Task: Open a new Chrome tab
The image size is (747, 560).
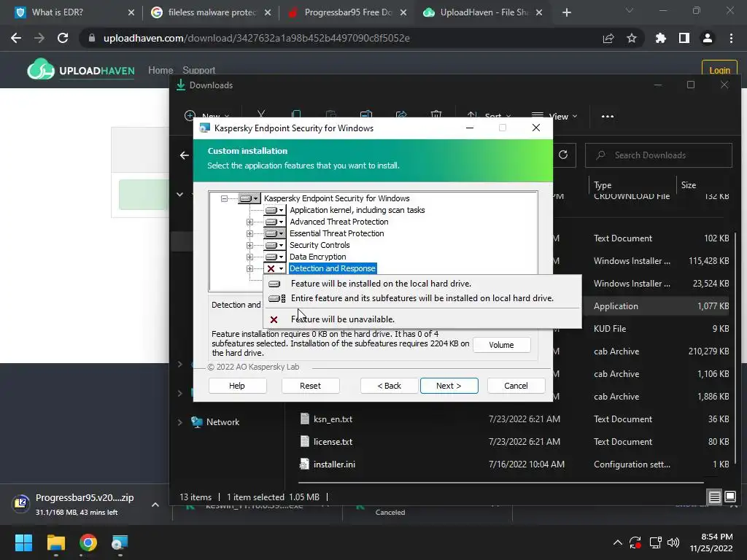Action: pyautogui.click(x=566, y=12)
